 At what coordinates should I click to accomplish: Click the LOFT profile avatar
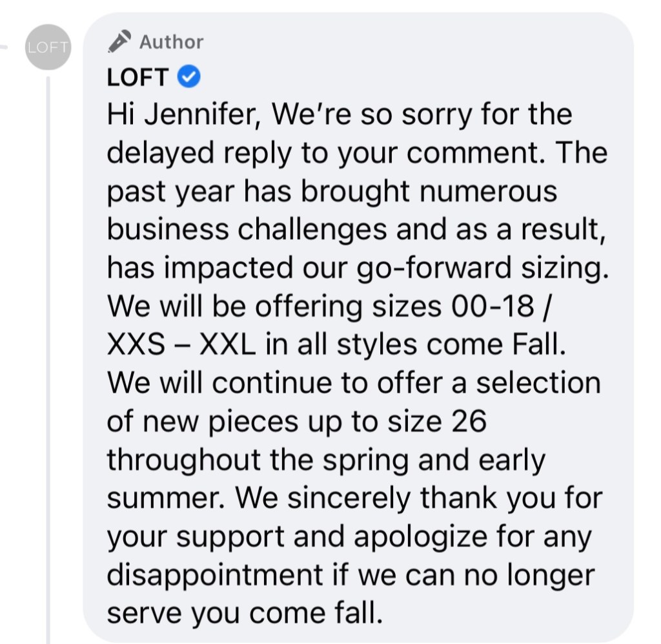click(47, 47)
